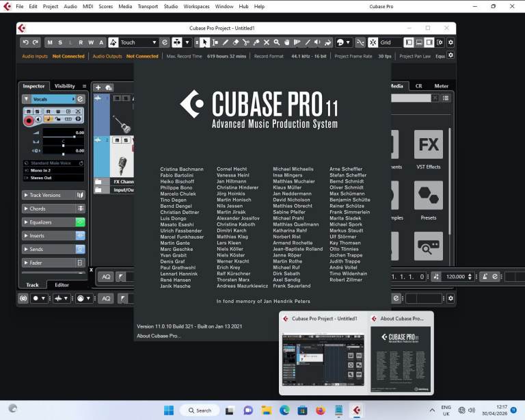Switch to the Visibility tab
The image size is (525, 420).
(x=65, y=86)
